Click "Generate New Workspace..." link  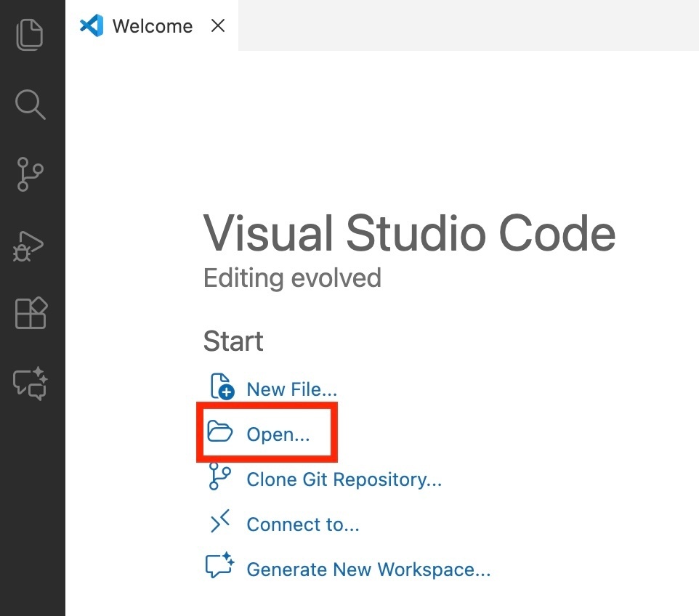[368, 570]
